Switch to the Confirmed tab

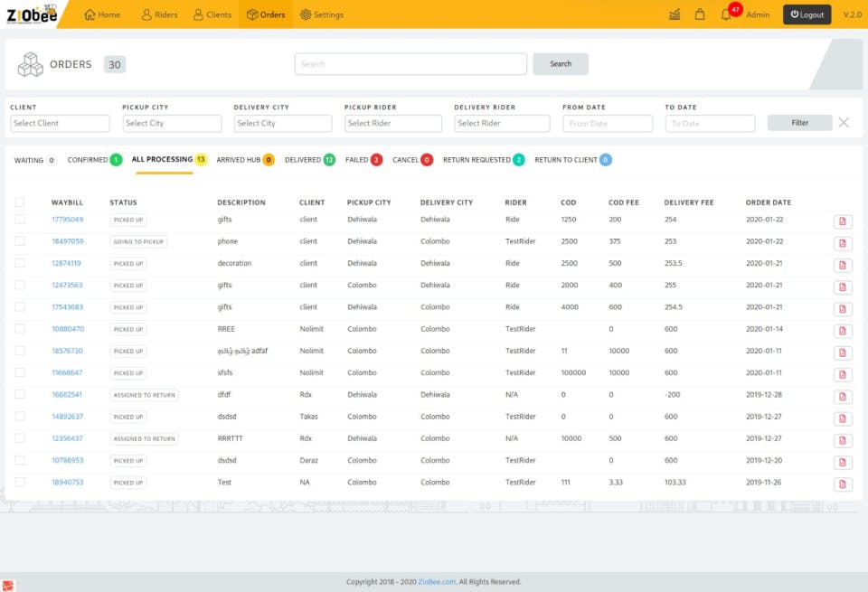[x=95, y=160]
